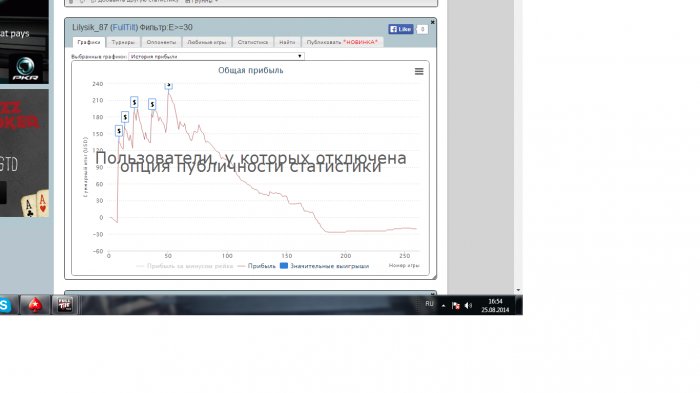Click the Facebook Like button

400,29
